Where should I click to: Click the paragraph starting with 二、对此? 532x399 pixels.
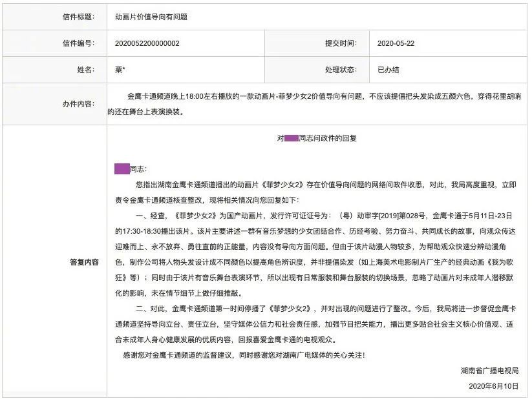[x=315, y=324]
